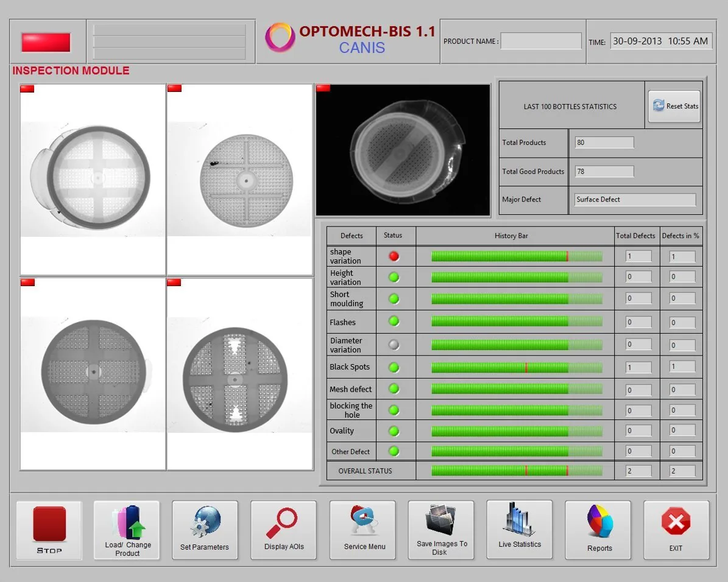Select the Major Defect text field
This screenshot has height=582, width=728.
click(634, 200)
